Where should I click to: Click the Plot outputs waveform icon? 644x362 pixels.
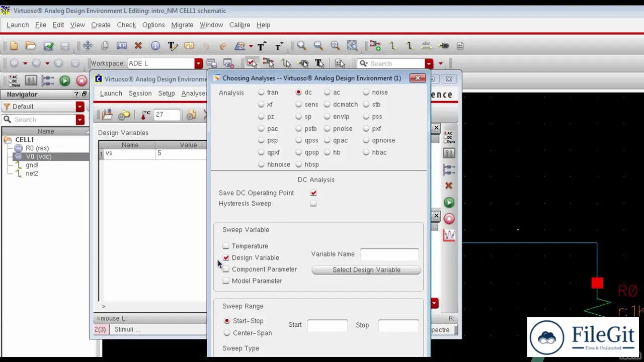449,235
